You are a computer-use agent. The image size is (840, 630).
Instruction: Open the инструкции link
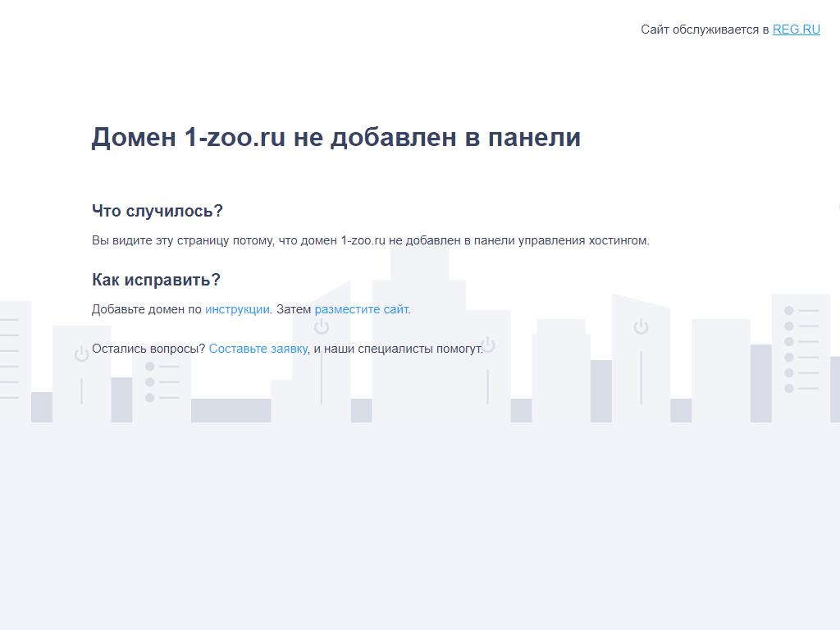click(x=237, y=309)
